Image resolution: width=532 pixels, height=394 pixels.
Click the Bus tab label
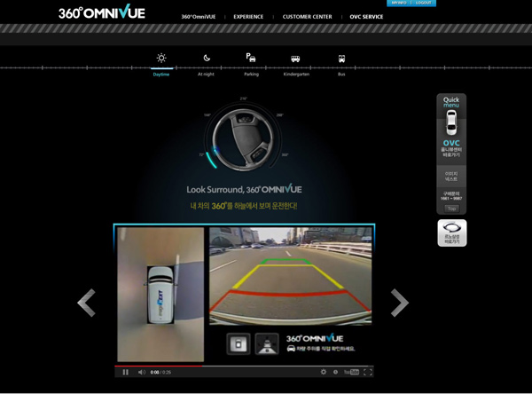(341, 74)
